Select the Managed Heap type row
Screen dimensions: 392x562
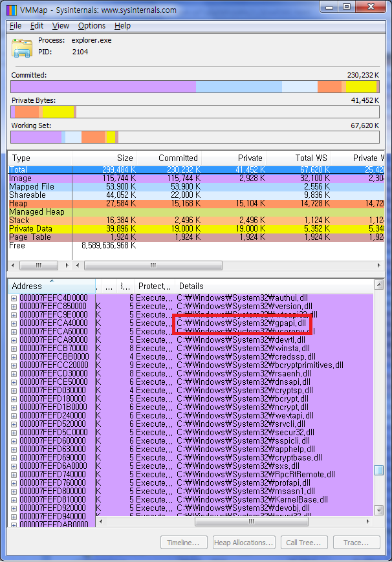(x=196, y=212)
